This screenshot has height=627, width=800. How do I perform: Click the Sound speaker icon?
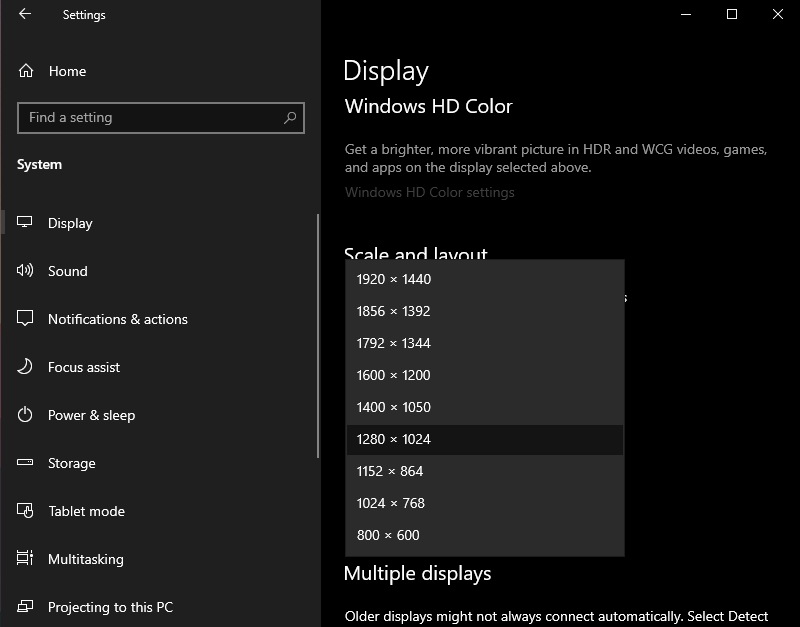click(24, 270)
